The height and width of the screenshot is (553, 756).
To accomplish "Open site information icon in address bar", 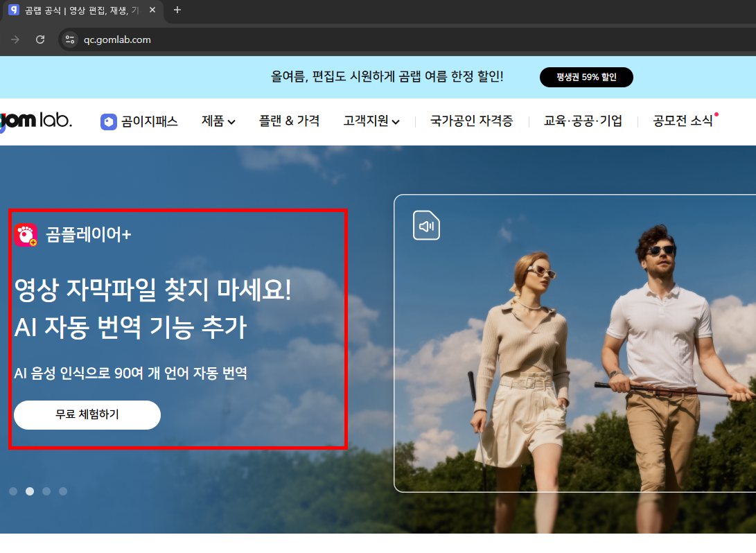I will click(69, 39).
